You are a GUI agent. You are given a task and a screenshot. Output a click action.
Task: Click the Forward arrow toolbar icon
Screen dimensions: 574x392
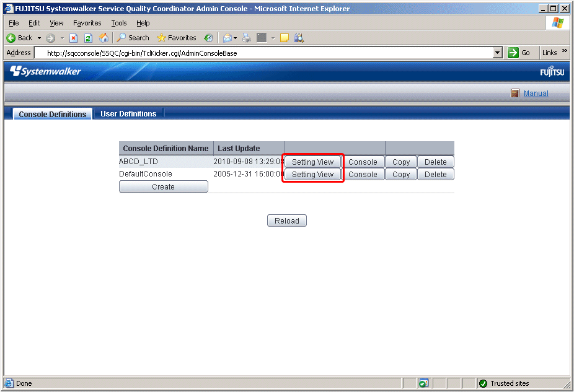tap(50, 38)
